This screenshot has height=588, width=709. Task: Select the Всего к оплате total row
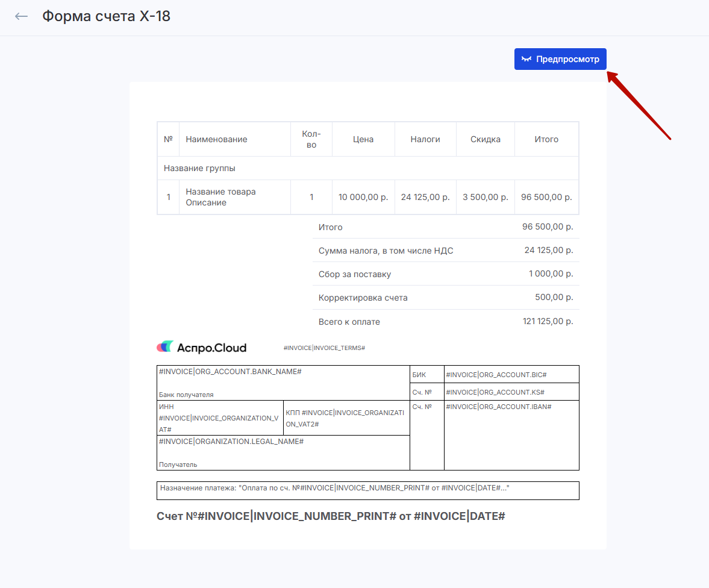tap(445, 322)
